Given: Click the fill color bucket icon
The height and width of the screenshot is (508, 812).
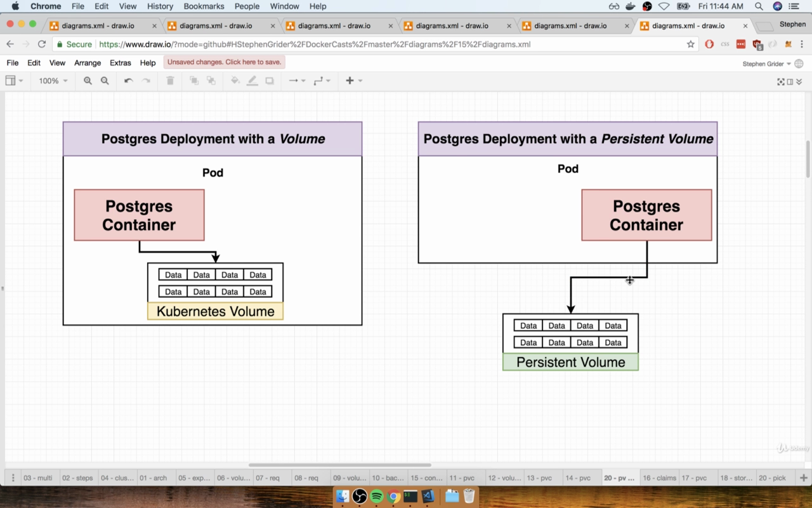Looking at the screenshot, I should pyautogui.click(x=235, y=81).
